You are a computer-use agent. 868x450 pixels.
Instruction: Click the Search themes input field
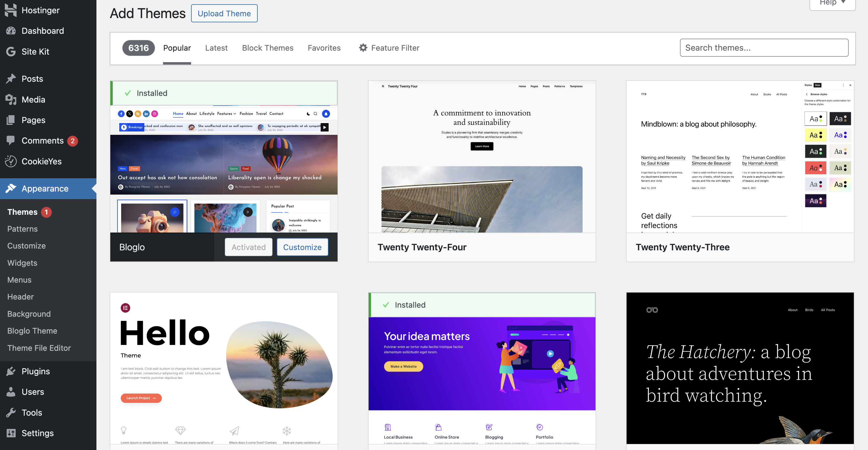click(x=764, y=48)
